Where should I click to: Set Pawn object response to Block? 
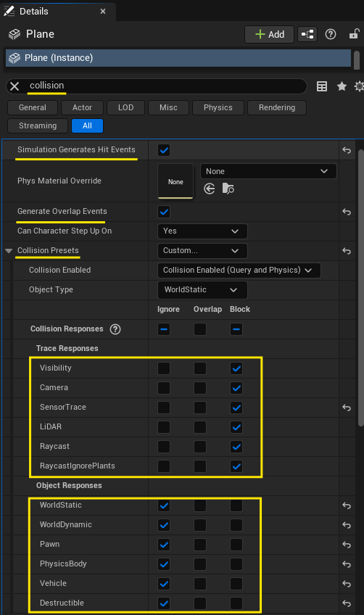pyautogui.click(x=236, y=545)
